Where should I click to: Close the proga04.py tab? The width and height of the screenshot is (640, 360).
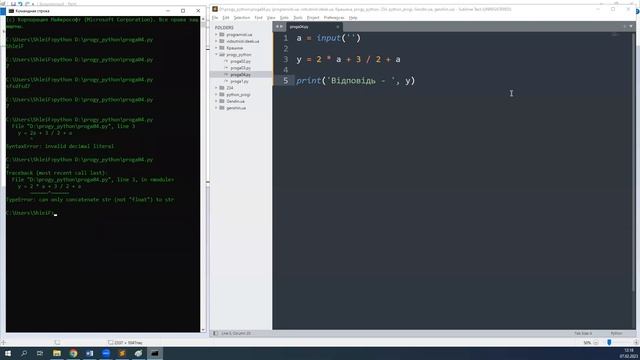[338, 27]
